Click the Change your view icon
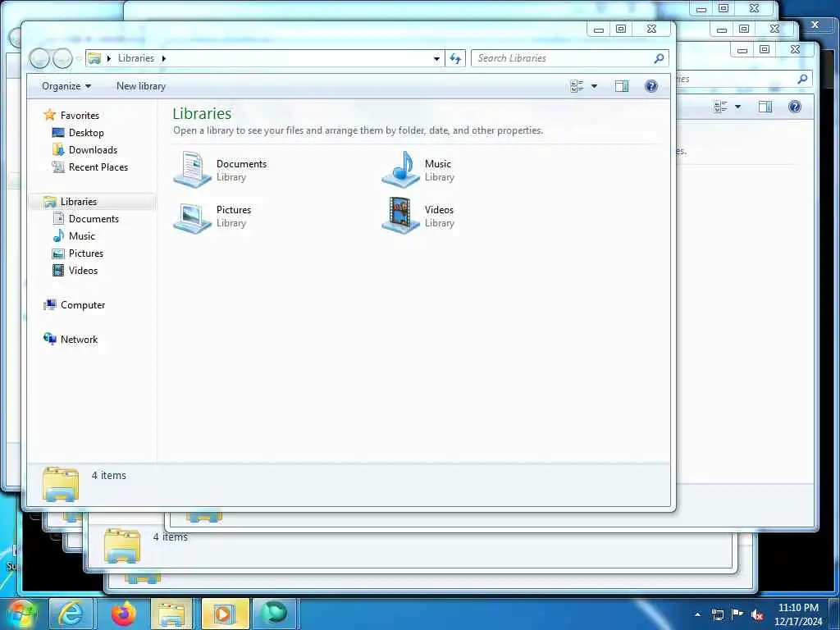This screenshot has width=840, height=630. [577, 86]
